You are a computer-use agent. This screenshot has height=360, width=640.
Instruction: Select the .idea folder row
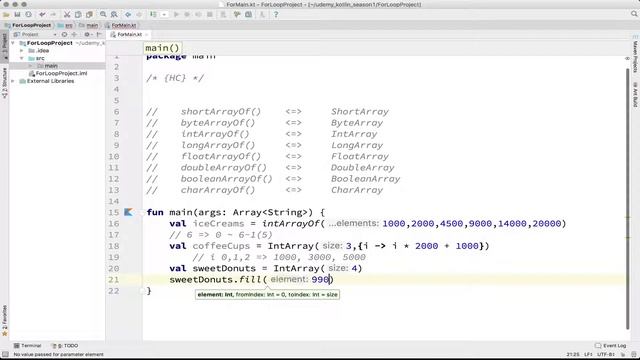[57, 51]
